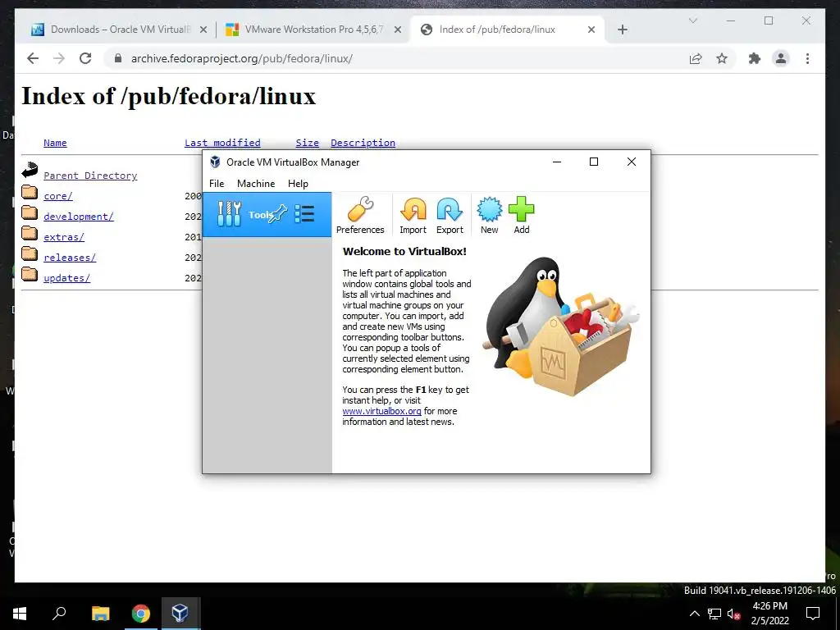Sort listing by Last modified column
This screenshot has width=840, height=630.
(x=222, y=143)
